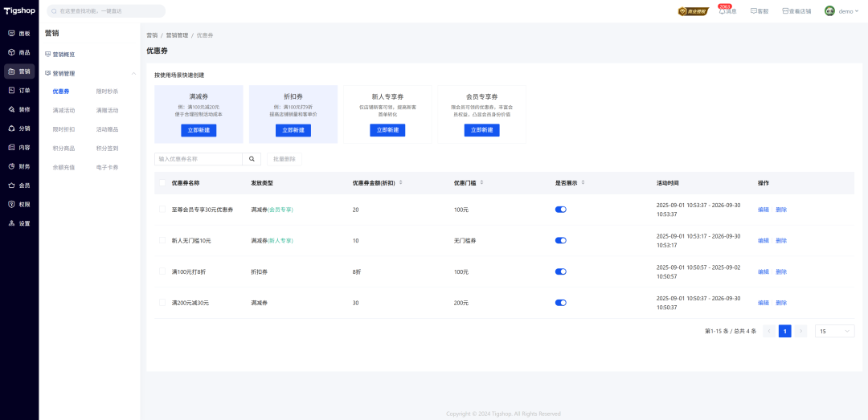Viewport: 868px width, 420px height.
Task: Select 限时秒杀 submenu item
Action: pos(107,92)
